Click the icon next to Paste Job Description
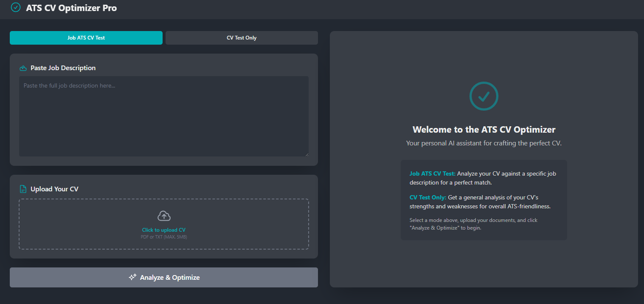644x304 pixels. [23, 68]
